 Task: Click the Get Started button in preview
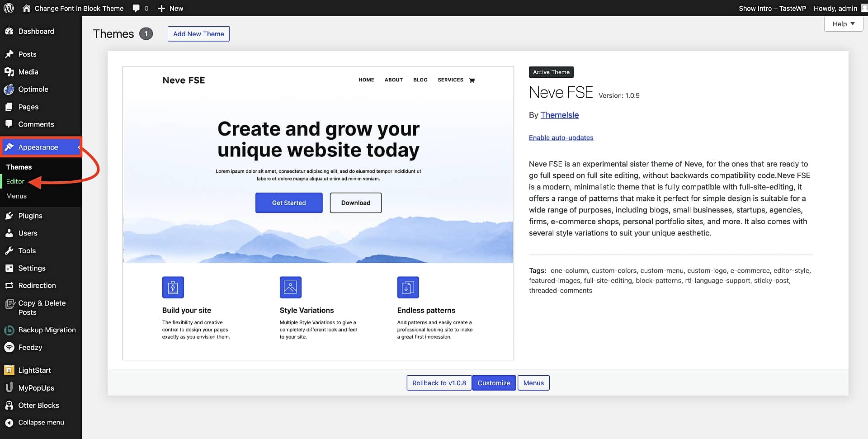pyautogui.click(x=289, y=203)
